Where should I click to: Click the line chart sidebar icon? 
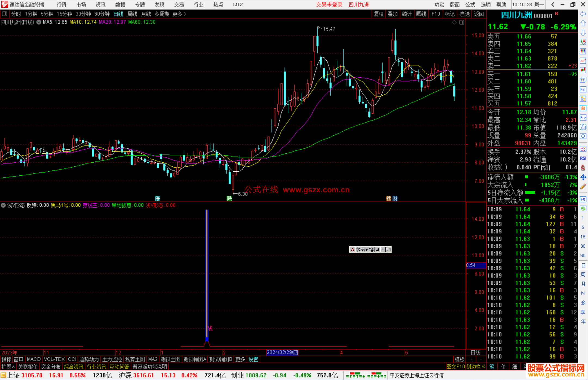click(x=583, y=60)
